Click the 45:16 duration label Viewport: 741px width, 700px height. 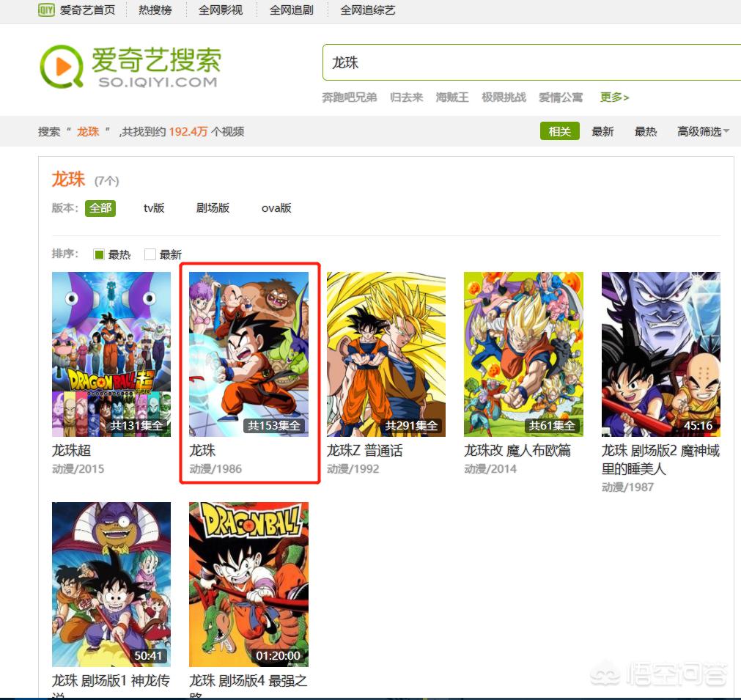pos(698,425)
